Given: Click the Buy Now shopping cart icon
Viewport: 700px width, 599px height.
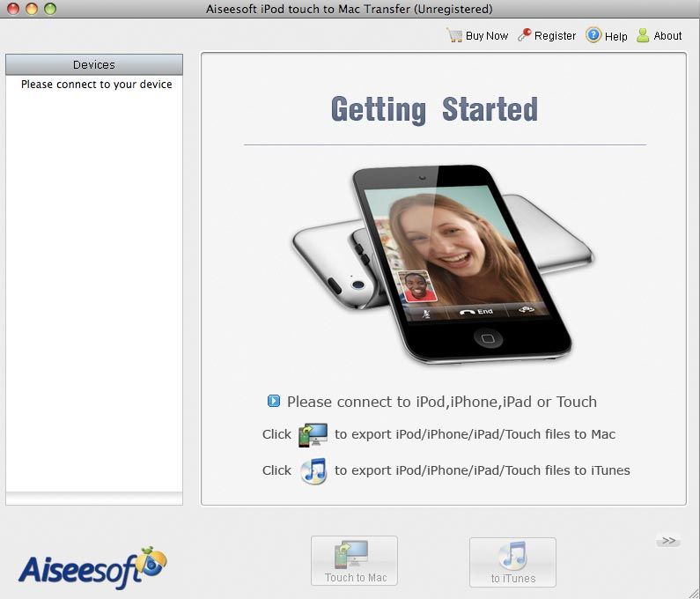Looking at the screenshot, I should [x=454, y=35].
